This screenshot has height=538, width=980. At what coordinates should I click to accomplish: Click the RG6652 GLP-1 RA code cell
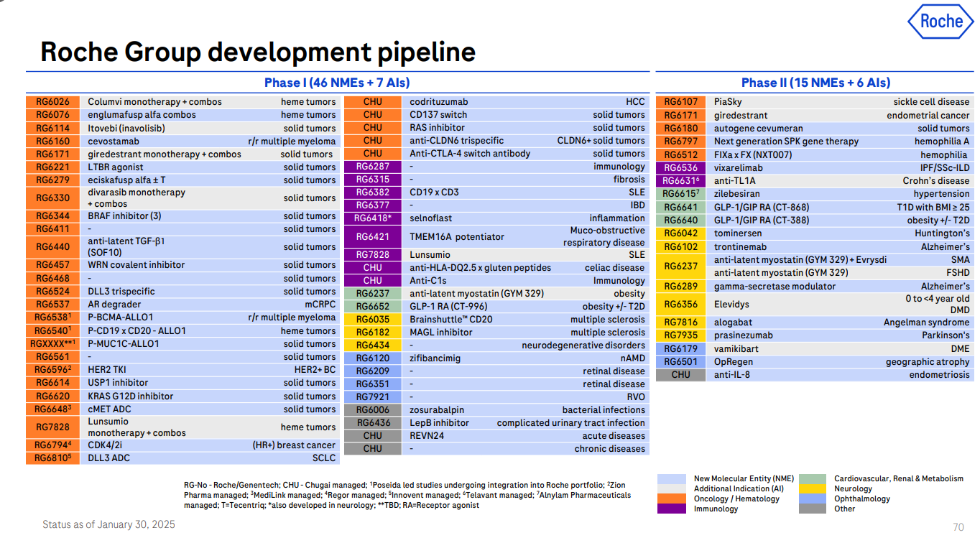click(x=372, y=306)
